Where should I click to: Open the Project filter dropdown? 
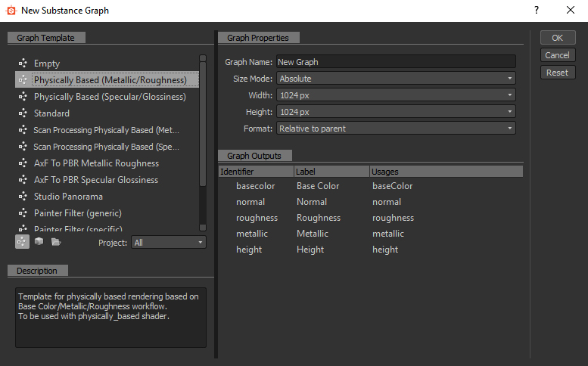point(168,242)
